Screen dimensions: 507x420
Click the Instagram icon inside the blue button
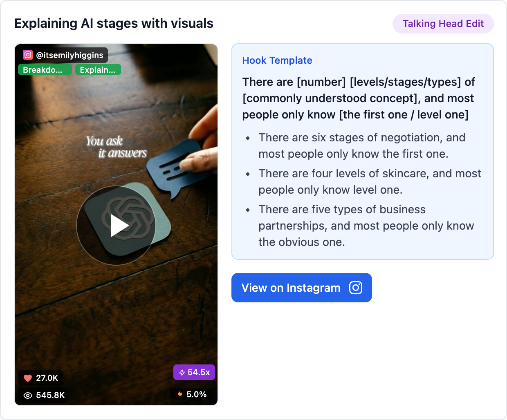(x=356, y=288)
